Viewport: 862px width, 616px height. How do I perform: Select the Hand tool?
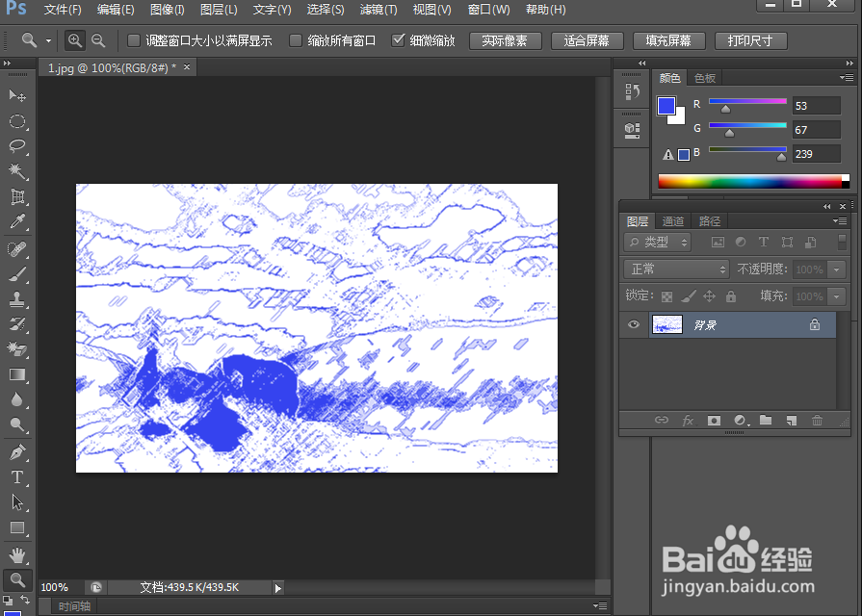point(17,553)
